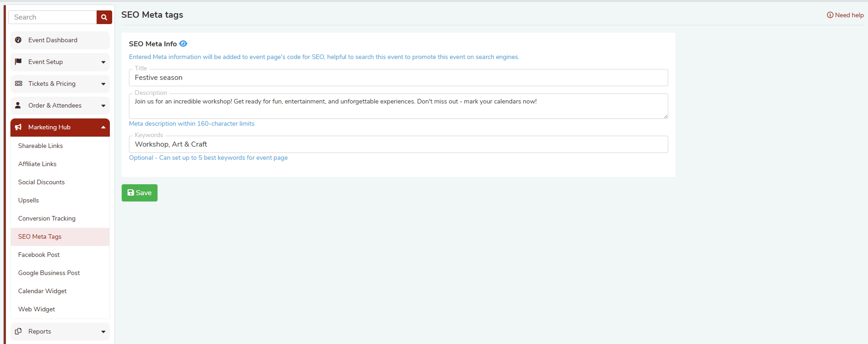This screenshot has height=344, width=868.
Task: Open Conversion Tracking page
Action: [60, 218]
